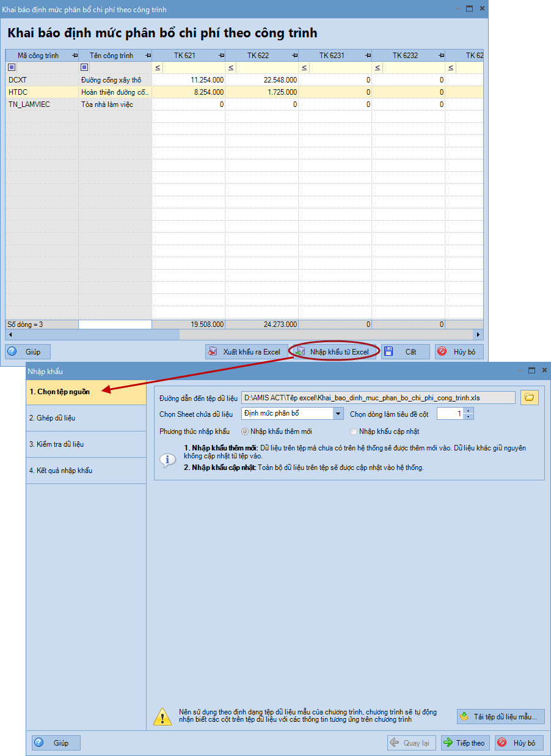Decrease the header row number spinner
The height and width of the screenshot is (756, 551).
(x=469, y=417)
